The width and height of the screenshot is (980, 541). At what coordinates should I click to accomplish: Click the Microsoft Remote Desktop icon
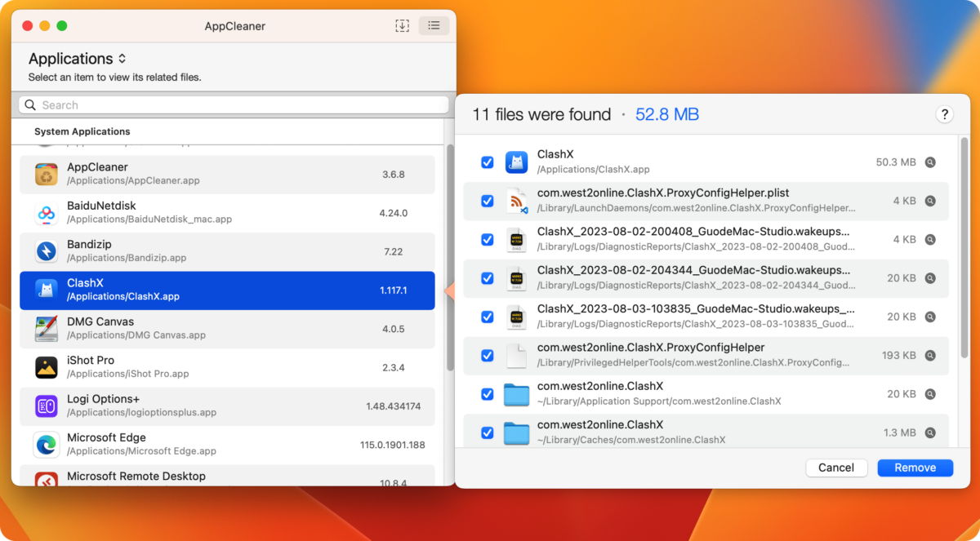47,478
